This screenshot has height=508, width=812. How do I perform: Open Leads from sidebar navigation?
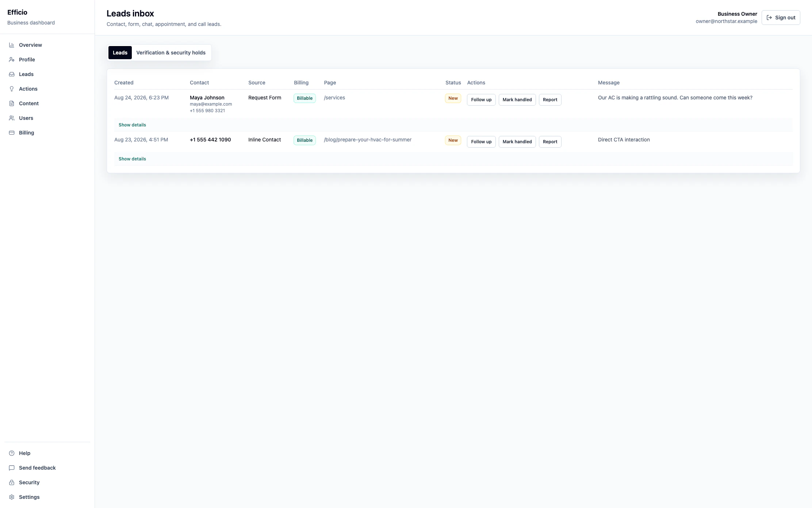47,74
